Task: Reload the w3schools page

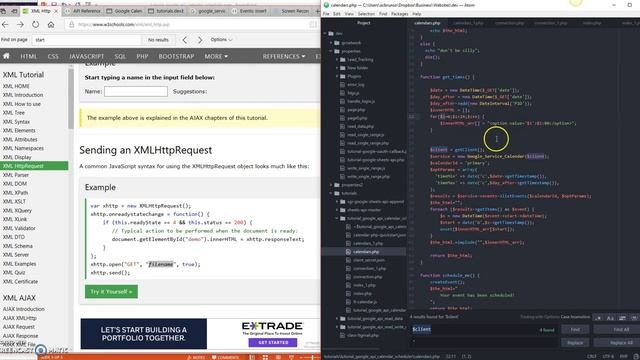Action: [x=36, y=24]
